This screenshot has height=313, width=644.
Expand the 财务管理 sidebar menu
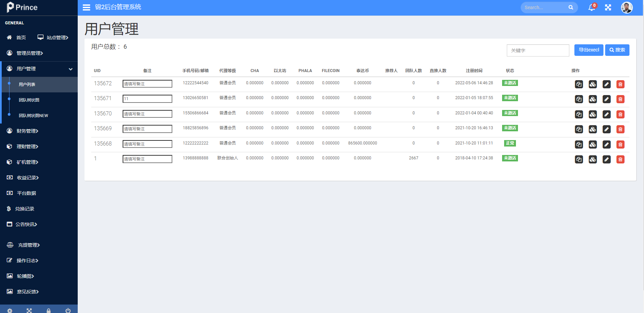click(27, 131)
